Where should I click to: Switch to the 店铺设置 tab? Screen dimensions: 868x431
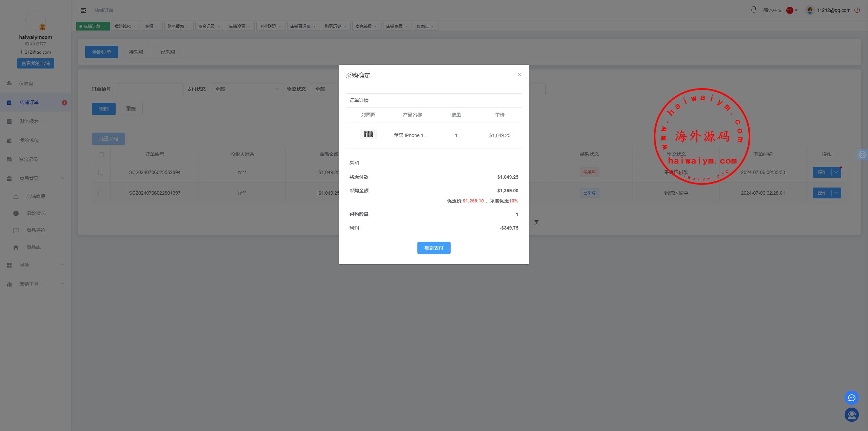[x=237, y=26]
